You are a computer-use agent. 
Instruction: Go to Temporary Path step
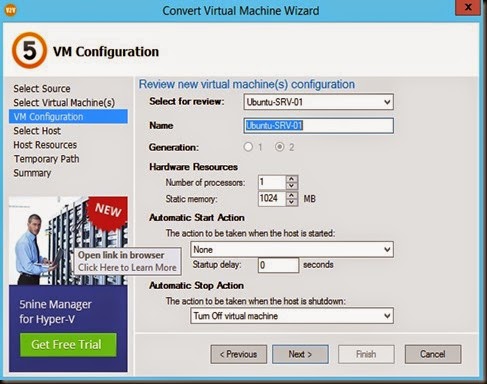point(46,159)
